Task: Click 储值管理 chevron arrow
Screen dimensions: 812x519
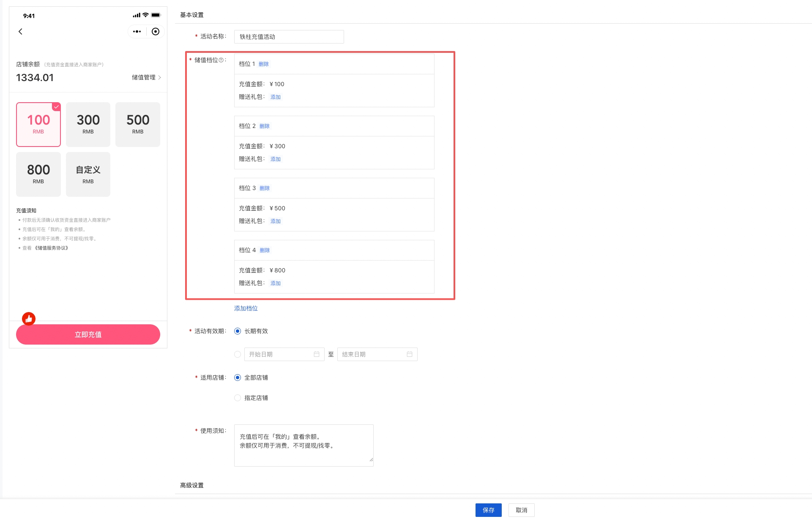Action: point(159,78)
